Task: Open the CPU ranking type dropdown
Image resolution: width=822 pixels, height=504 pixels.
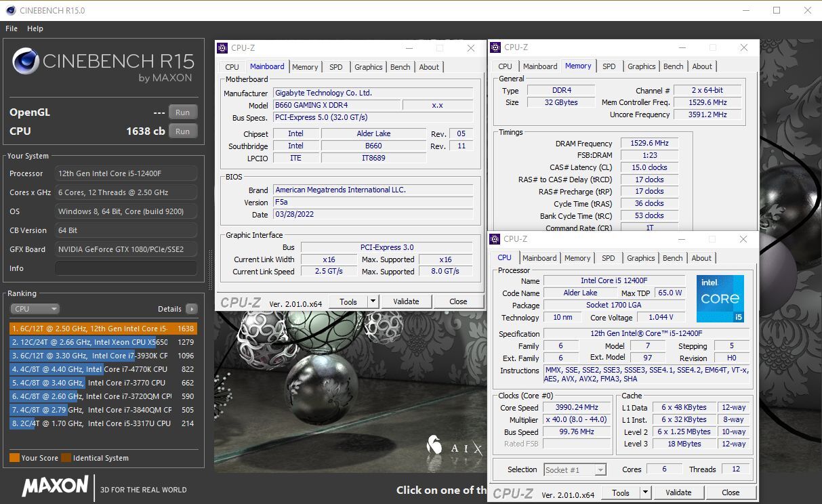Action: pyautogui.click(x=35, y=309)
